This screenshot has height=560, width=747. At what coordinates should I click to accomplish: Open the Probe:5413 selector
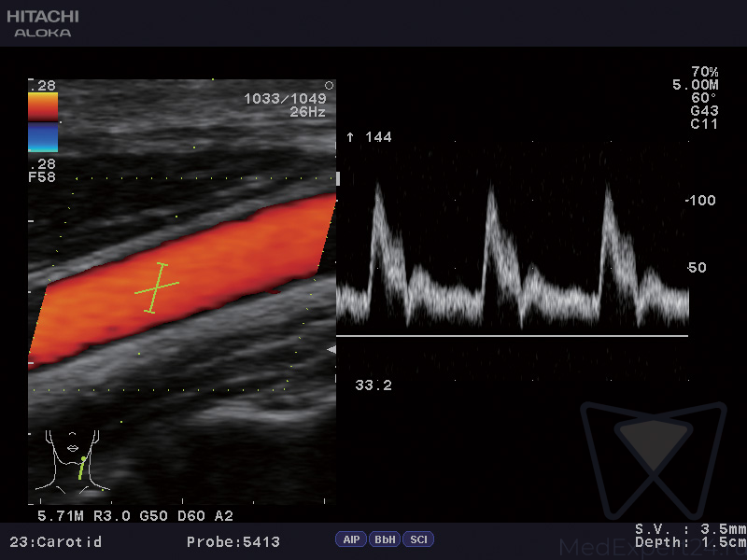click(233, 541)
